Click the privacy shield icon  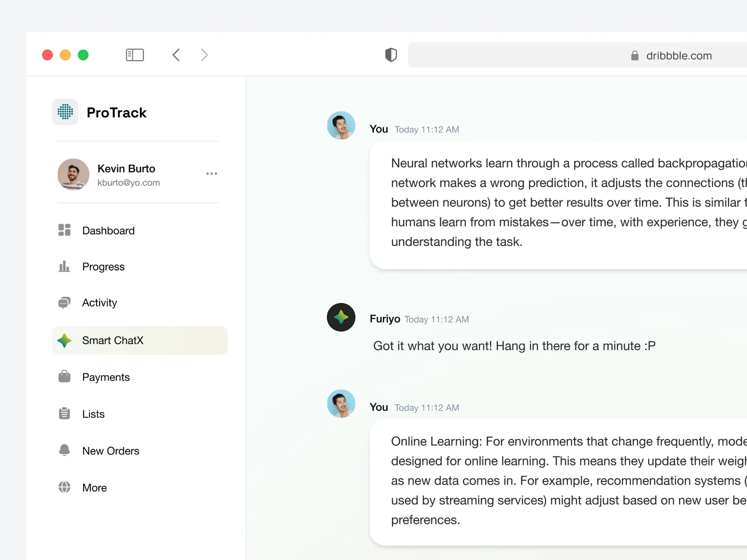point(391,55)
